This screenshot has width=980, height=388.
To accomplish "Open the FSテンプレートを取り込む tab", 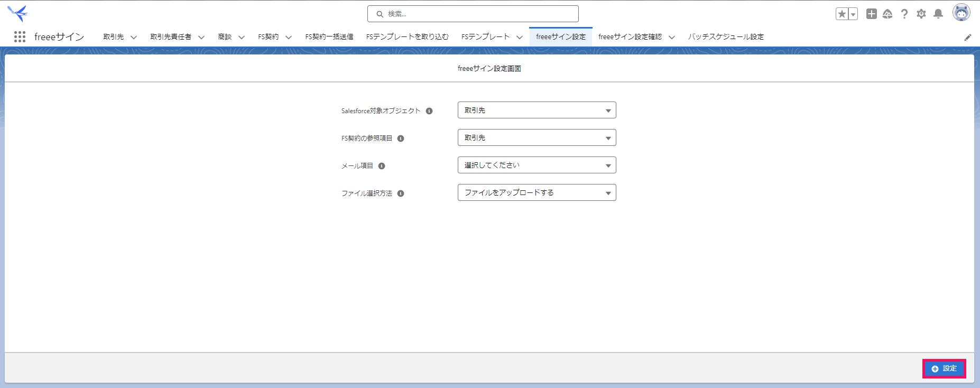I will click(408, 37).
